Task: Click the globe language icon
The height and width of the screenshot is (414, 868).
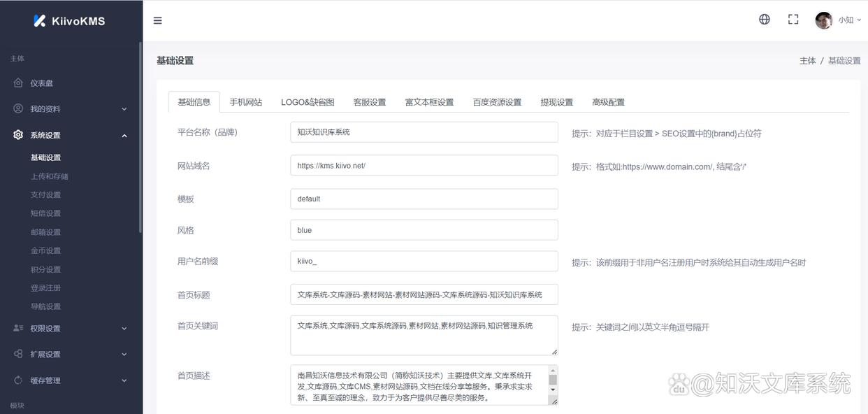Action: pyautogui.click(x=764, y=20)
